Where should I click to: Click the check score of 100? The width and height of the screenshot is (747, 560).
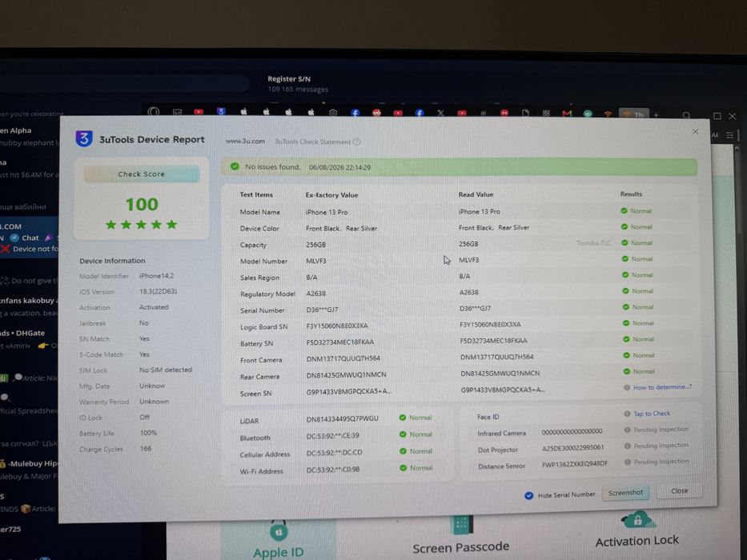(142, 204)
